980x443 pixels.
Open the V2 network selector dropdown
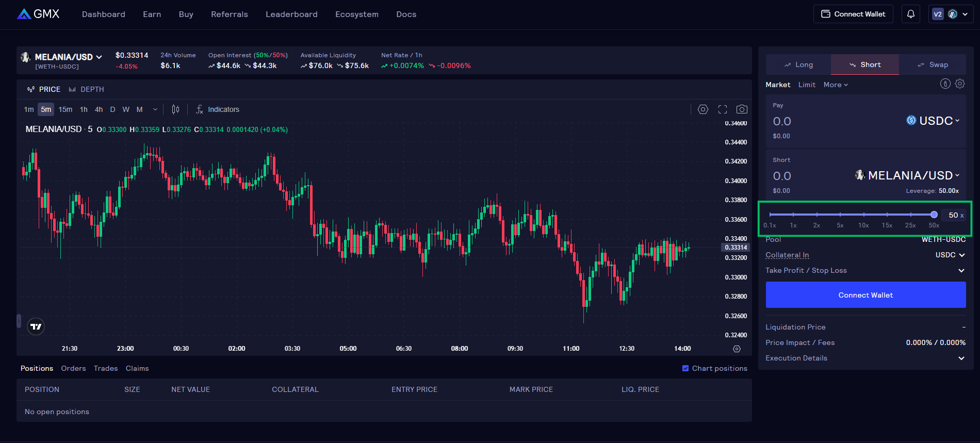pyautogui.click(x=951, y=14)
